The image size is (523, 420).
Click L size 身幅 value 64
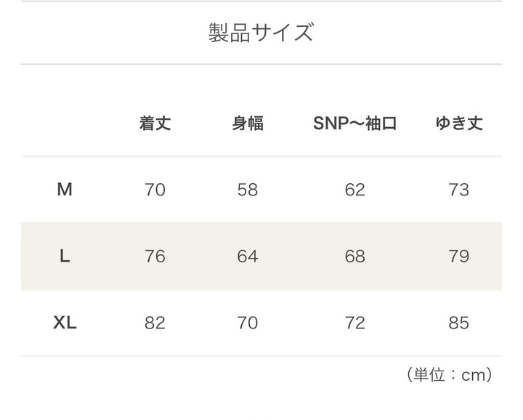(x=248, y=257)
